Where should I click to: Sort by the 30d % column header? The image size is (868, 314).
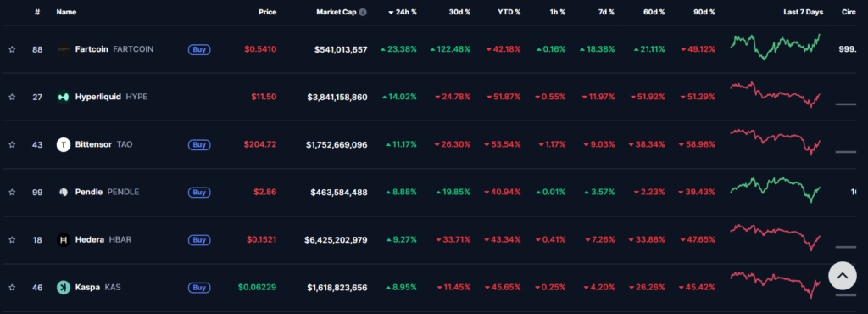[x=459, y=12]
